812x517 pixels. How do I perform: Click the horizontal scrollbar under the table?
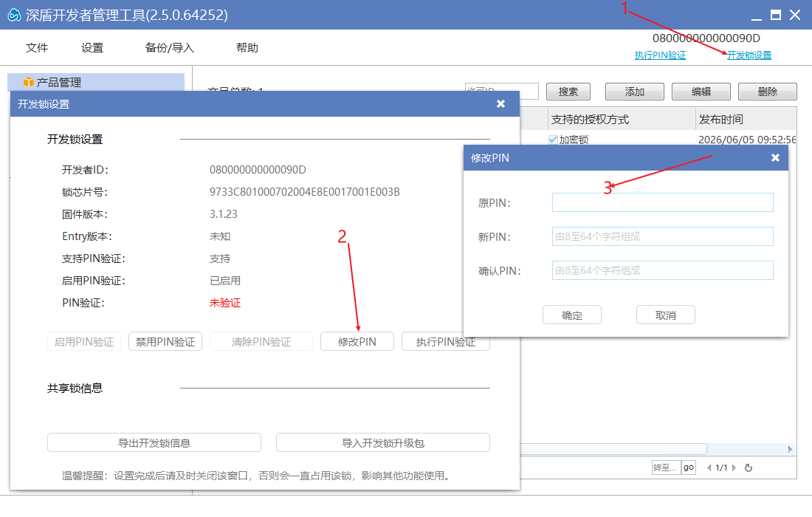tap(613, 448)
